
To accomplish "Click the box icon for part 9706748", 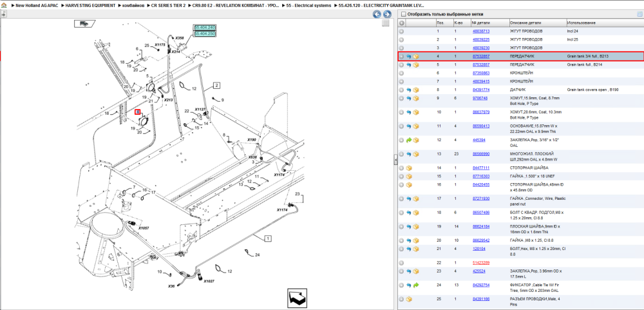I will coord(415,98).
